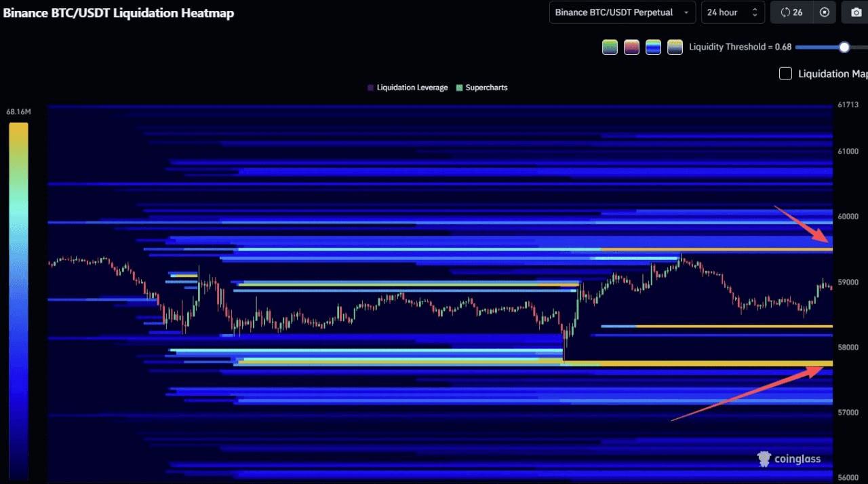868x484 pixels.
Task: Select the pink-purple gradient color theme swatch
Action: pyautogui.click(x=631, y=47)
